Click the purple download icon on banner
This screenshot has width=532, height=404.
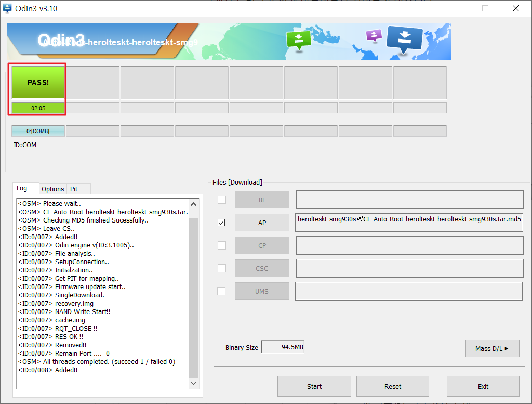point(374,35)
